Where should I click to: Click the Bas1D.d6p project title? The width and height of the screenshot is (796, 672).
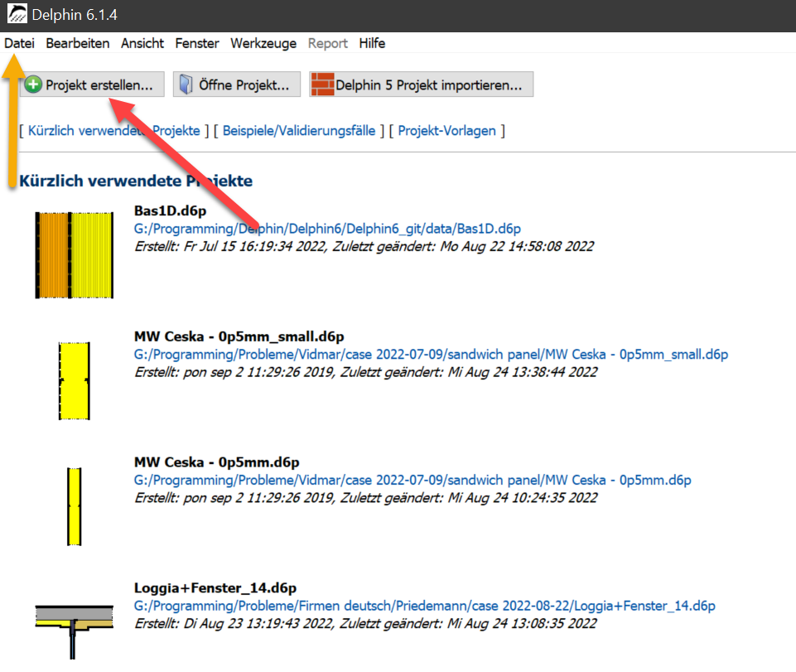[x=170, y=210]
